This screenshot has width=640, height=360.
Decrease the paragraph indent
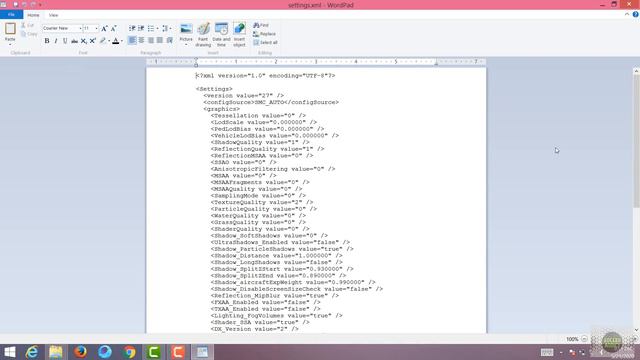tap(132, 28)
